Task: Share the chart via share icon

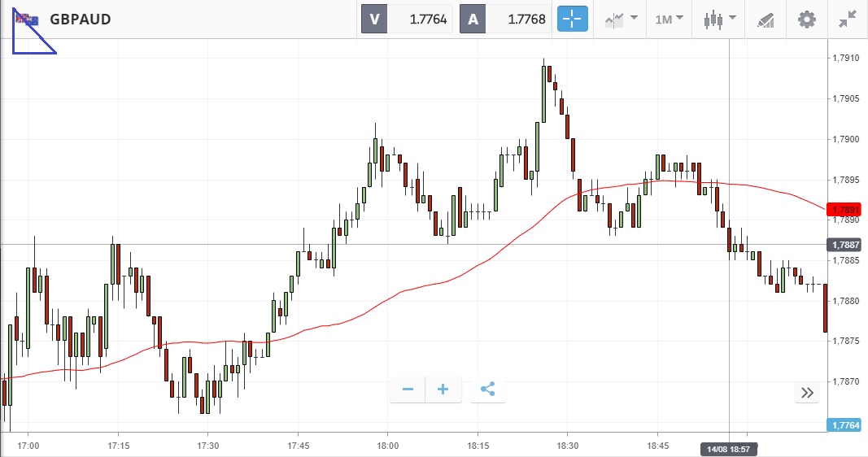Action: pyautogui.click(x=487, y=390)
